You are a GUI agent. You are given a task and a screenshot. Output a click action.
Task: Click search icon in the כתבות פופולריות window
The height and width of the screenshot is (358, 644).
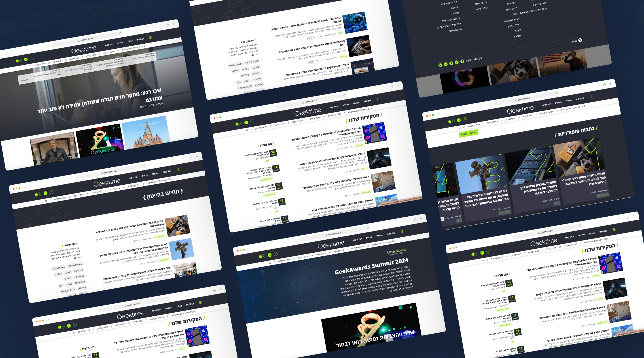pyautogui.click(x=465, y=119)
